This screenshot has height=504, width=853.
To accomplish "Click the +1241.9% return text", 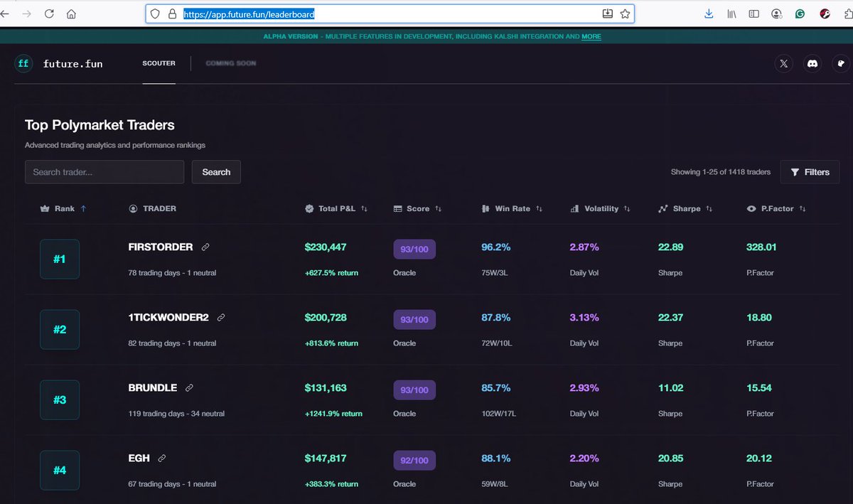I will [333, 414].
